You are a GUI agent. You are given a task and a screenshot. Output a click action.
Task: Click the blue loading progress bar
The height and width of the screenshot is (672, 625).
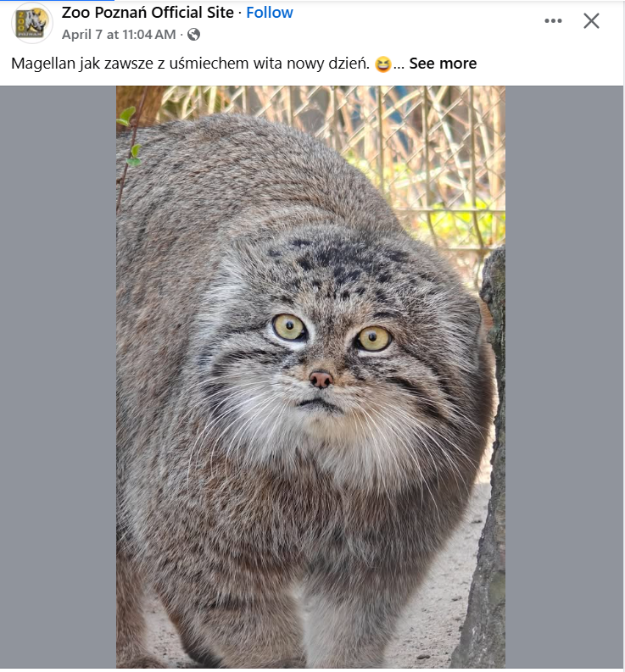coord(57,1)
